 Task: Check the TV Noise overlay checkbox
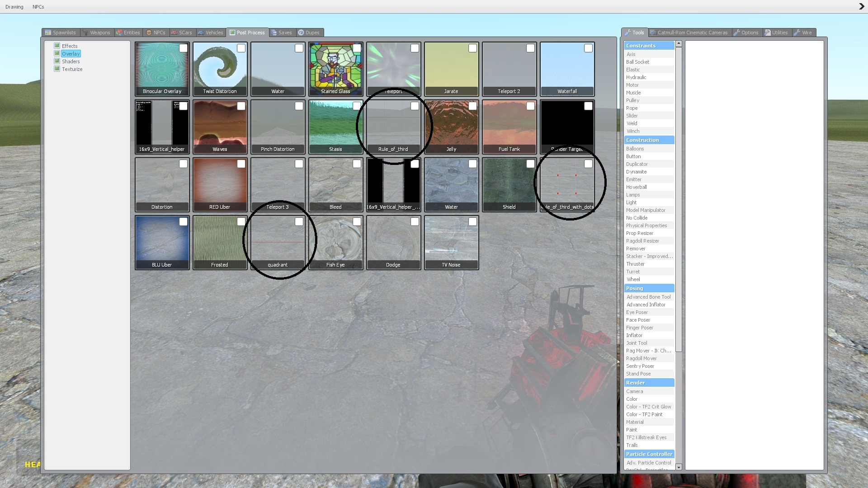(x=472, y=222)
